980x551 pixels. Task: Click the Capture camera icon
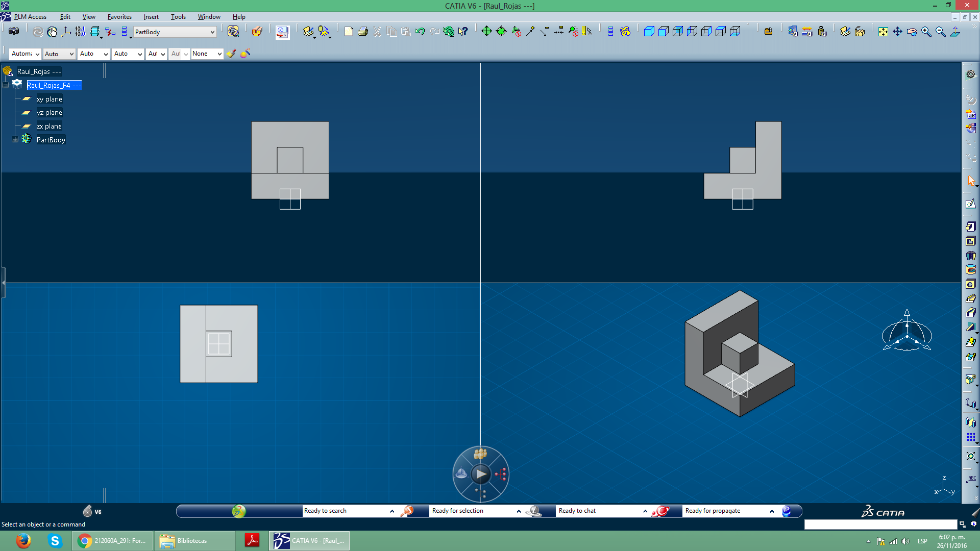point(14,32)
